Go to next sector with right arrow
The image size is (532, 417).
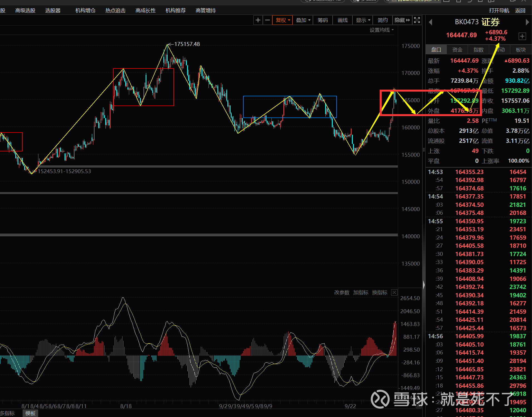click(x=527, y=22)
